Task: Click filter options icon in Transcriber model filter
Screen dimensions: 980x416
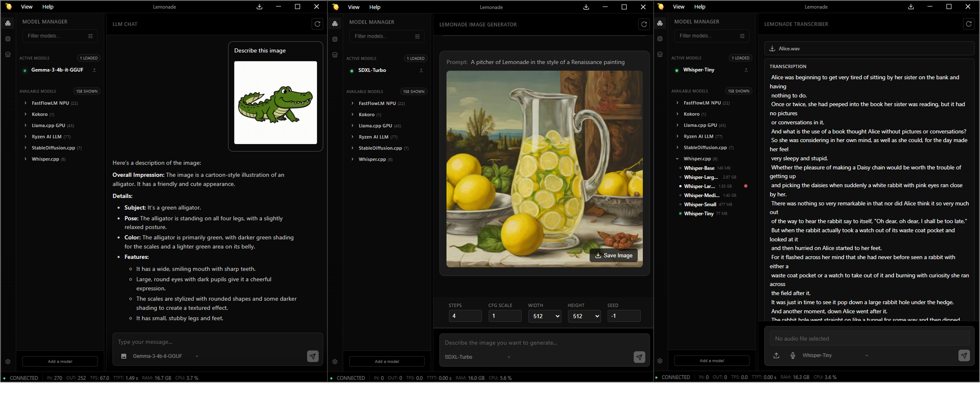Action: (742, 36)
